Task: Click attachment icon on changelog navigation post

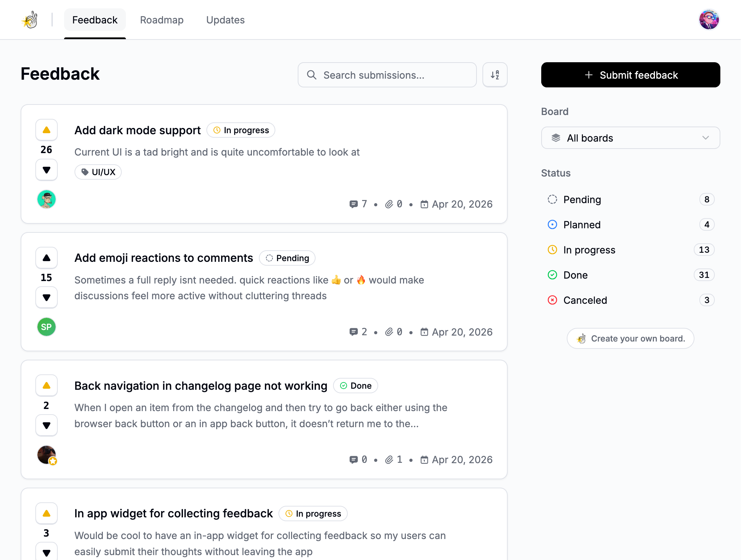Action: tap(389, 460)
